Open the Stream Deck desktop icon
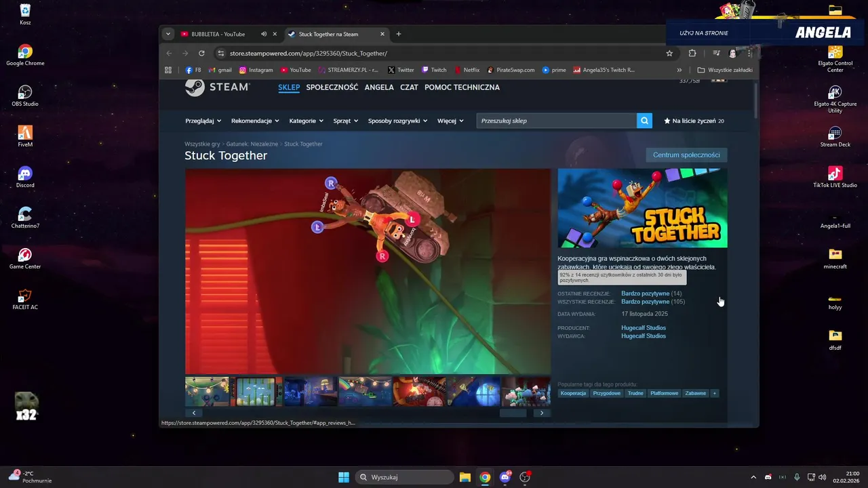The height and width of the screenshot is (488, 868). point(835,136)
